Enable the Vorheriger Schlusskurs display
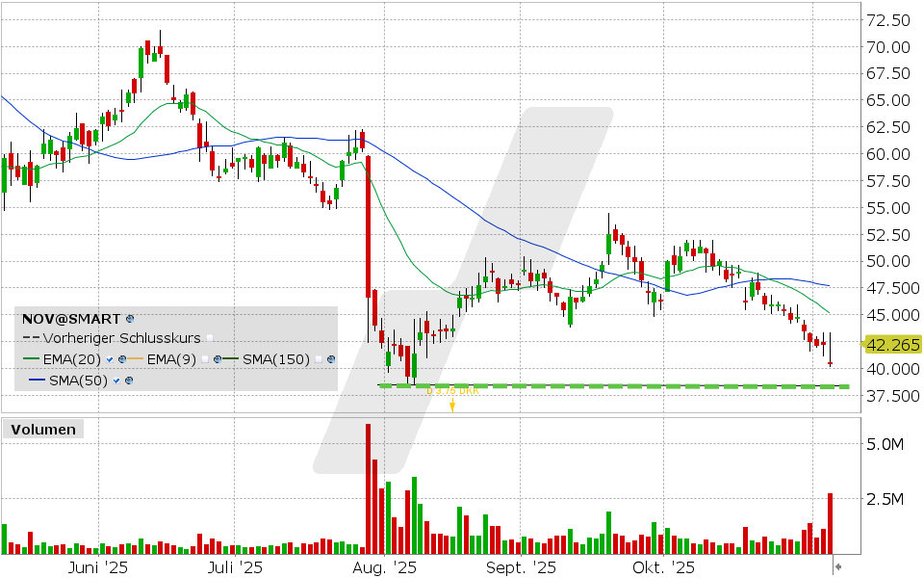924x578 pixels. [x=210, y=337]
